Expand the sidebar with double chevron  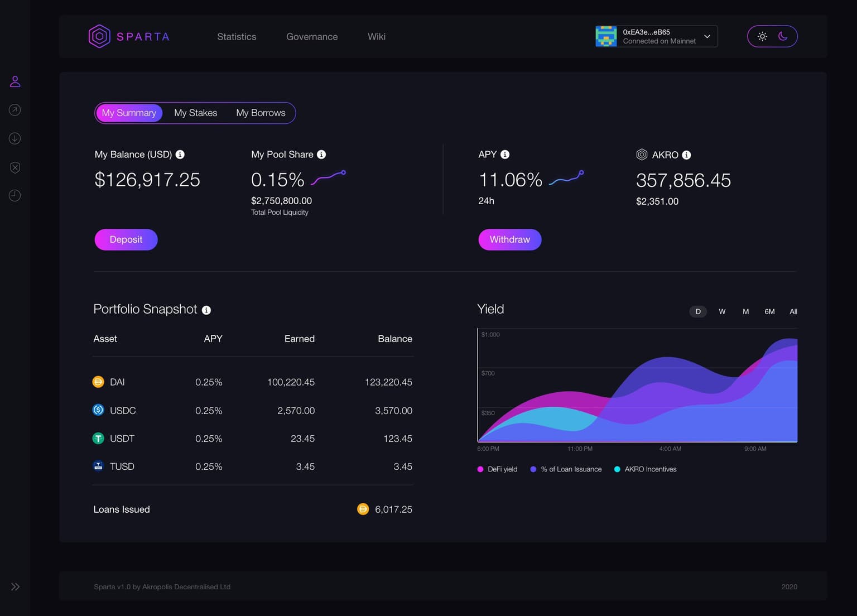(15, 586)
